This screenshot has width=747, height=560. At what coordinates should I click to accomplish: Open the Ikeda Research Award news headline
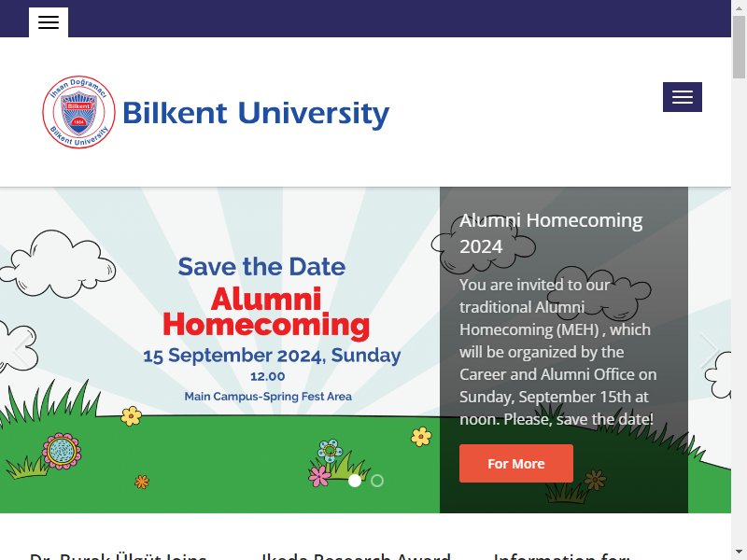(x=356, y=555)
